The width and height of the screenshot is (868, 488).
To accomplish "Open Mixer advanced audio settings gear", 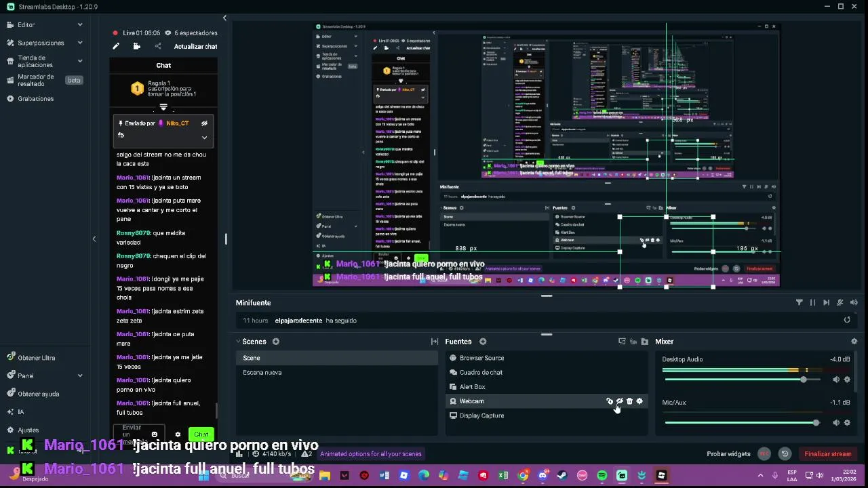I will pos(854,342).
